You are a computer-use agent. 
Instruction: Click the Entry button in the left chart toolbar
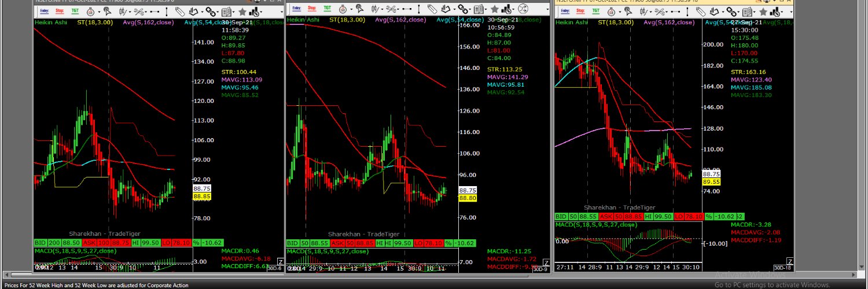click(45, 11)
